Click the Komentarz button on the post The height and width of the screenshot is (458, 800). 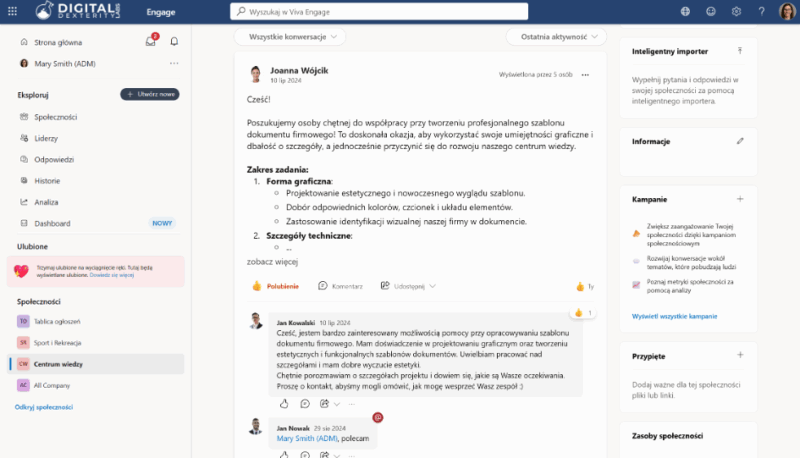(340, 286)
